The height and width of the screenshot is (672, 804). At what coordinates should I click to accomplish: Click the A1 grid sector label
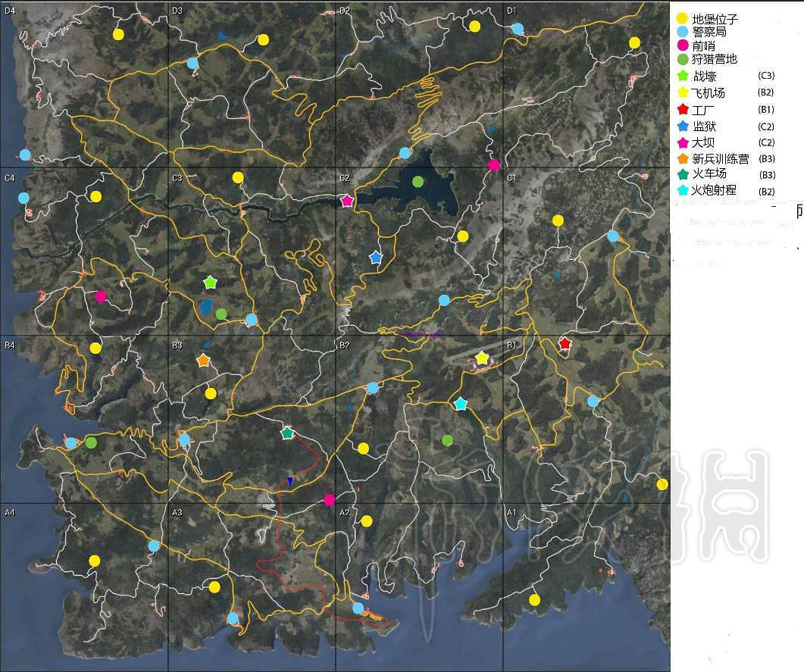511,513
